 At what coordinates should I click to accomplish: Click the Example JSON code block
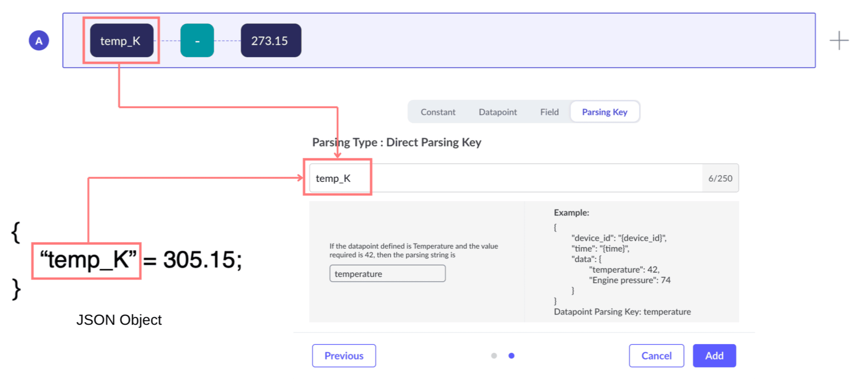[620, 264]
